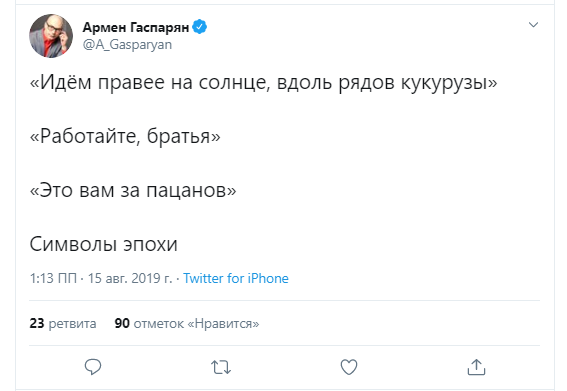The image size is (567, 391).
Task: Click the tweet line about рядов кукурузы
Action: click(x=263, y=82)
